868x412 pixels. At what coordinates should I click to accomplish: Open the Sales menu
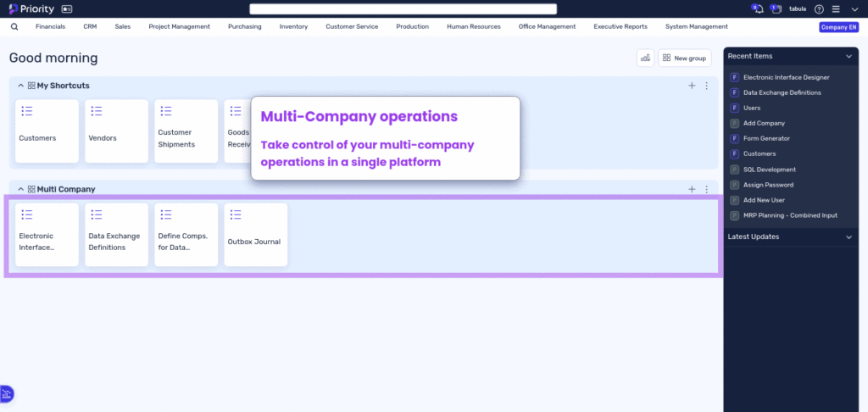(123, 26)
